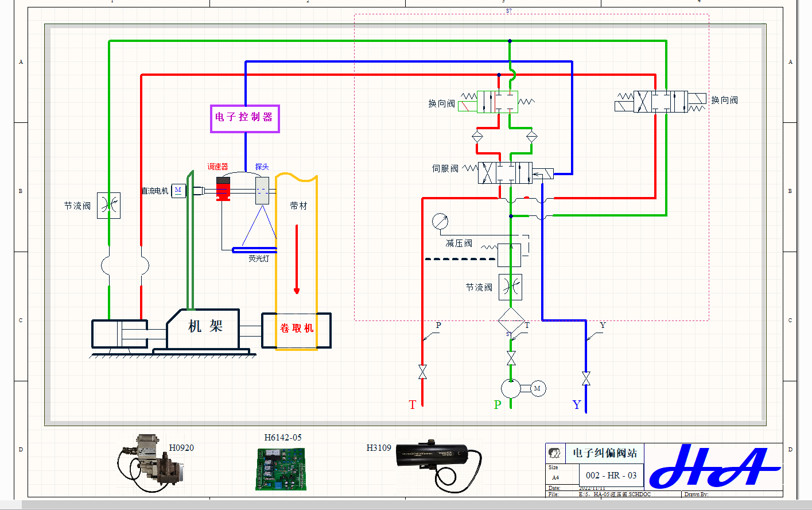This screenshot has height=510, width=812.
Task: Click the 直流电机 text label
Action: 155,191
